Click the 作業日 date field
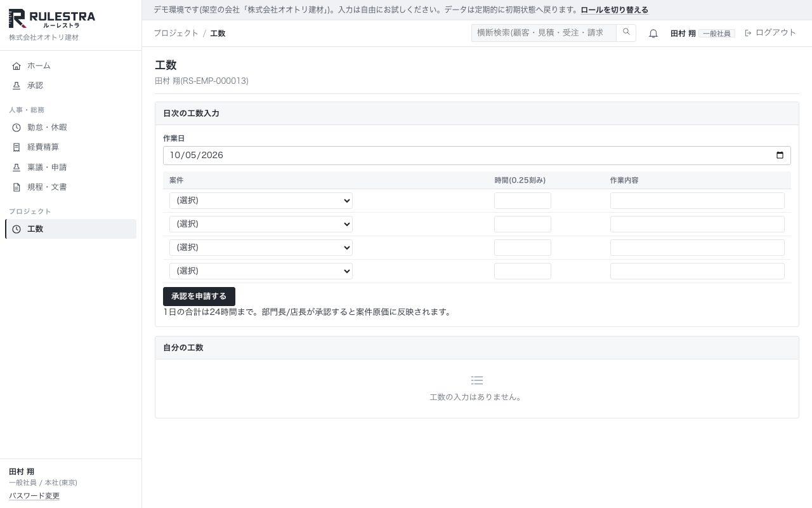812x508 pixels. click(x=477, y=156)
